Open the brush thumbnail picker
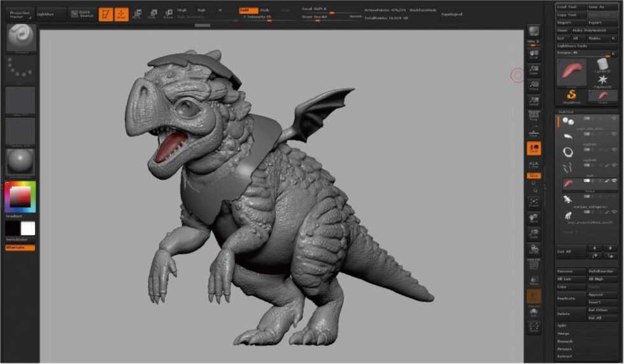 click(20, 38)
